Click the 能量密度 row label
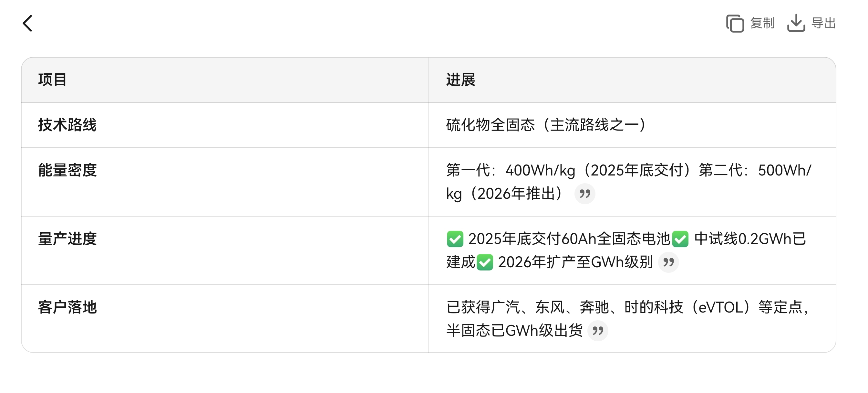 67,170
